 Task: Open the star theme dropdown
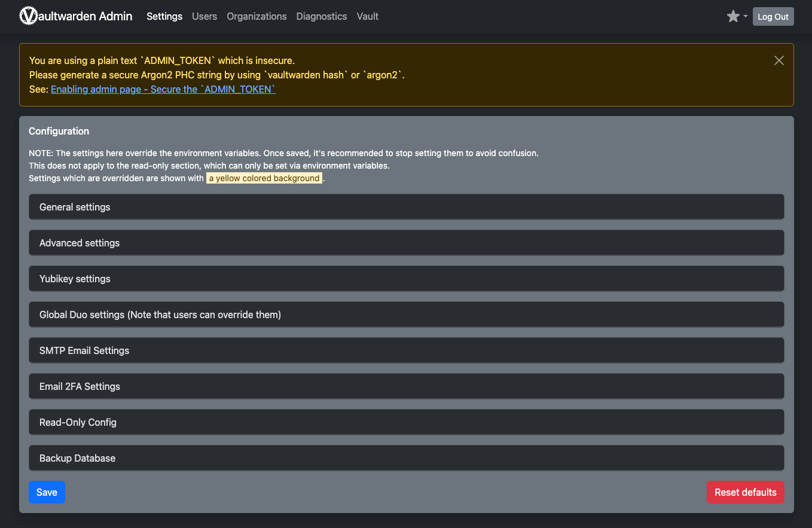click(x=737, y=17)
